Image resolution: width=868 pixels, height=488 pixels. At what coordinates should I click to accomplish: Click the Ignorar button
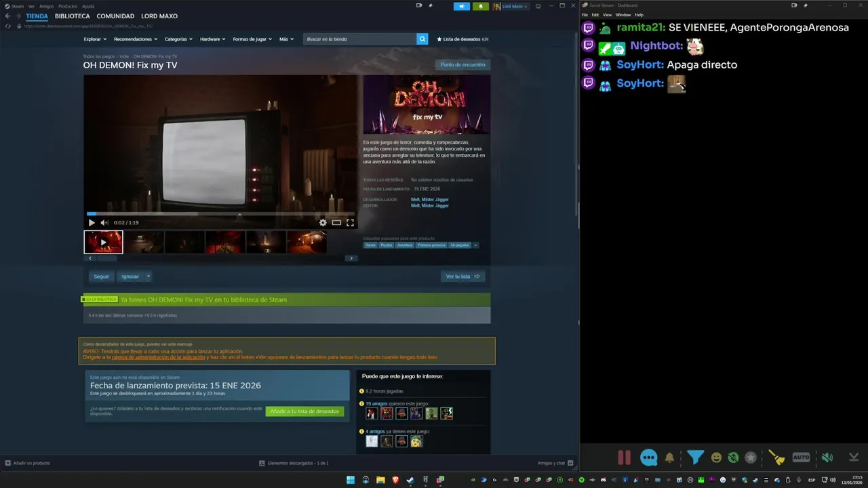click(130, 277)
